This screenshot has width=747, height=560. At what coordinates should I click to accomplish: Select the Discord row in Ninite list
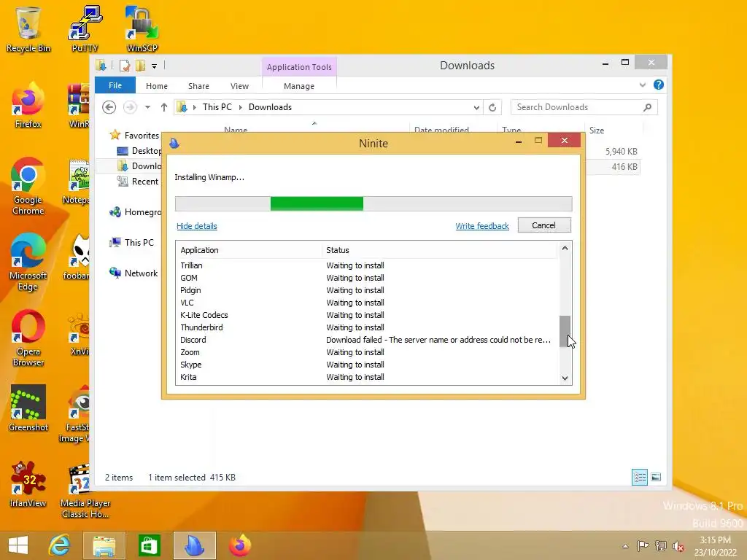click(366, 340)
